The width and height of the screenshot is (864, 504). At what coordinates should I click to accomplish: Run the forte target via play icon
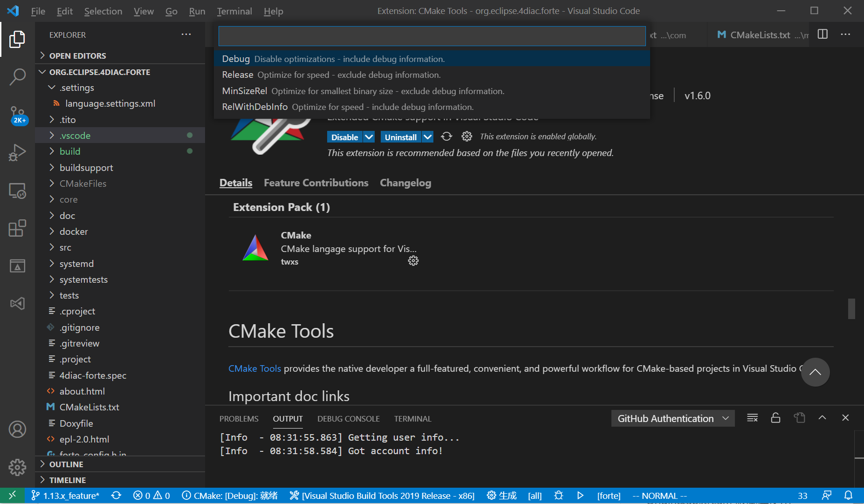point(580,495)
